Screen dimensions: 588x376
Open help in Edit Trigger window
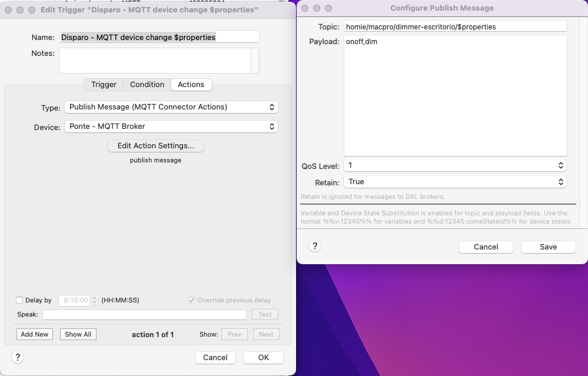click(x=18, y=357)
